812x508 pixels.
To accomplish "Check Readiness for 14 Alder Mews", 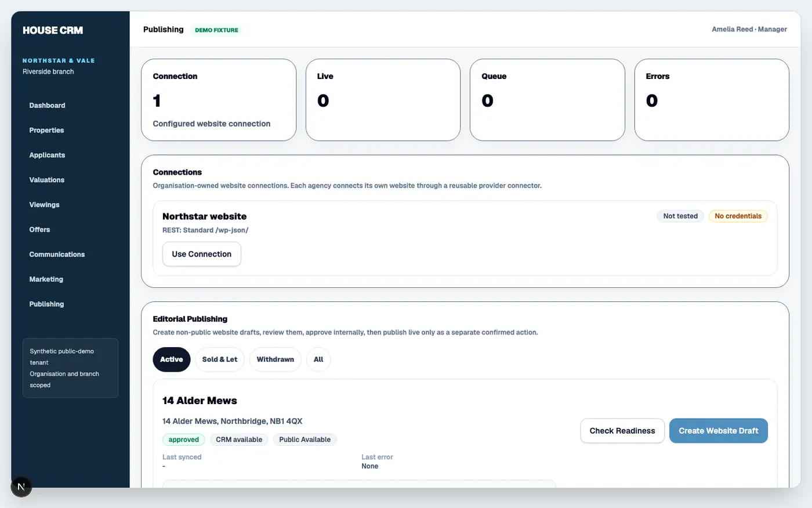I will click(x=622, y=431).
